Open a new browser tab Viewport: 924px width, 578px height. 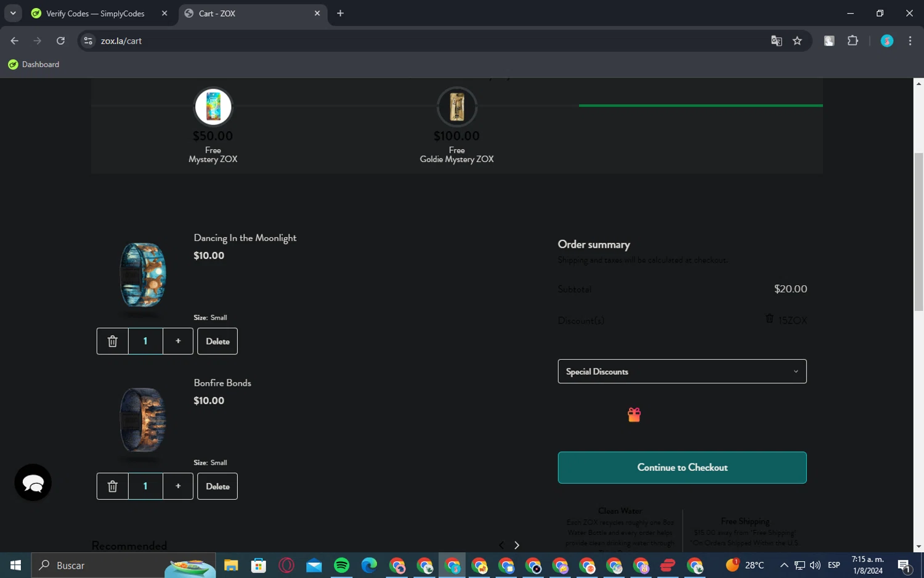[x=340, y=14]
